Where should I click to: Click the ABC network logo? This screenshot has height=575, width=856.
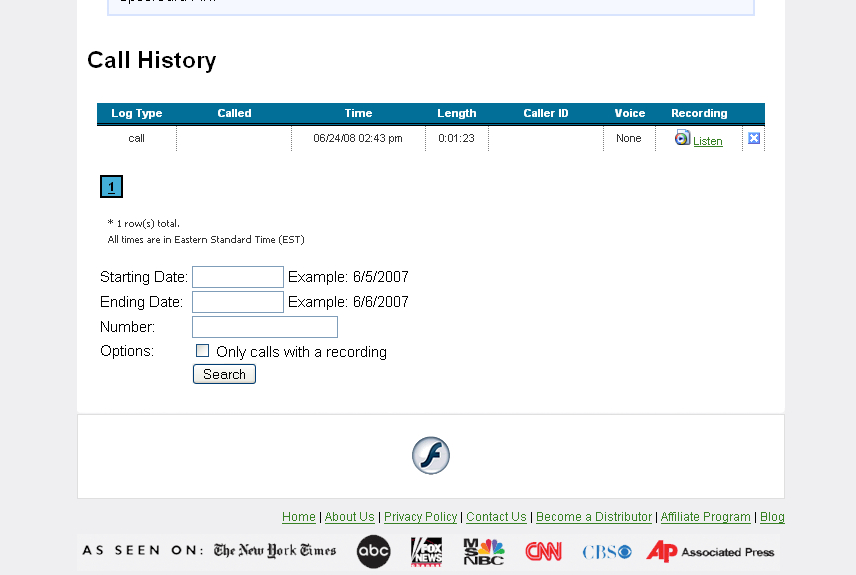[374, 551]
